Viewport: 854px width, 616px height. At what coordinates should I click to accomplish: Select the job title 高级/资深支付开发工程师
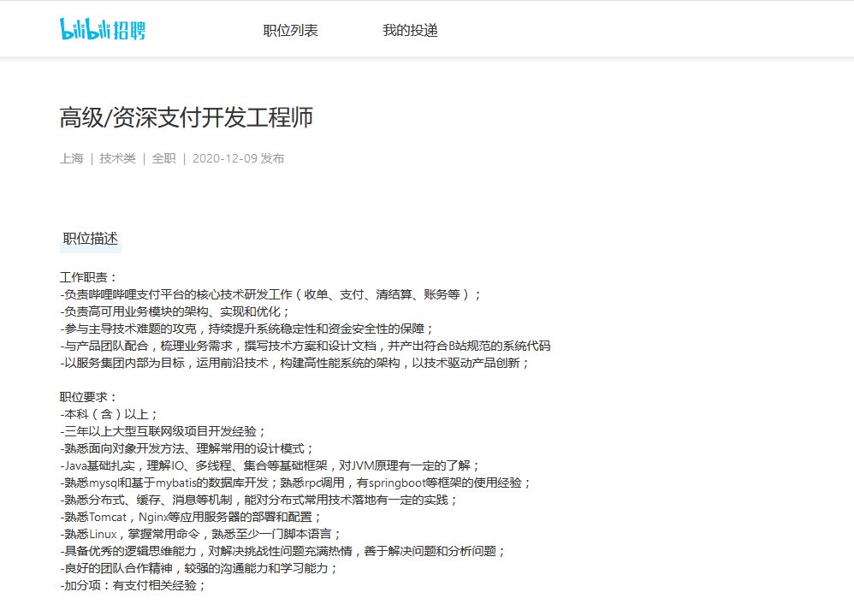tap(185, 115)
